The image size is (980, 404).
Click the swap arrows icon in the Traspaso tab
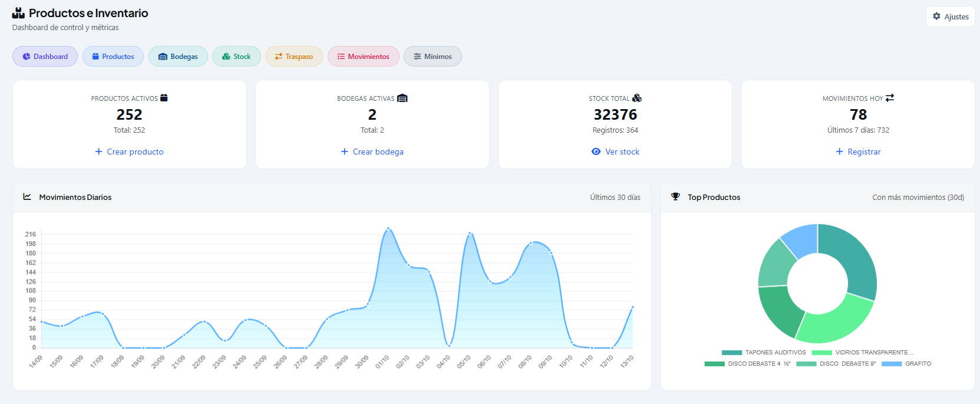pos(279,57)
